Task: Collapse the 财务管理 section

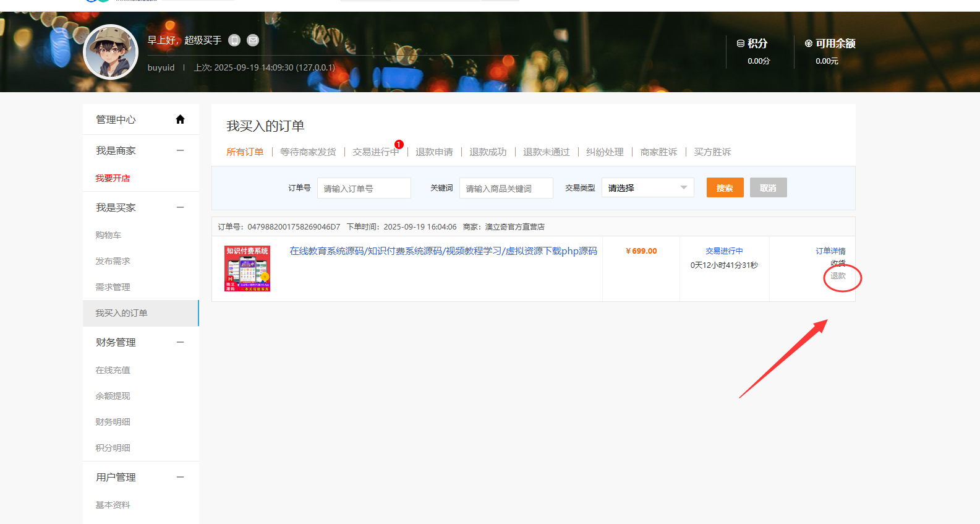Action: 180,342
